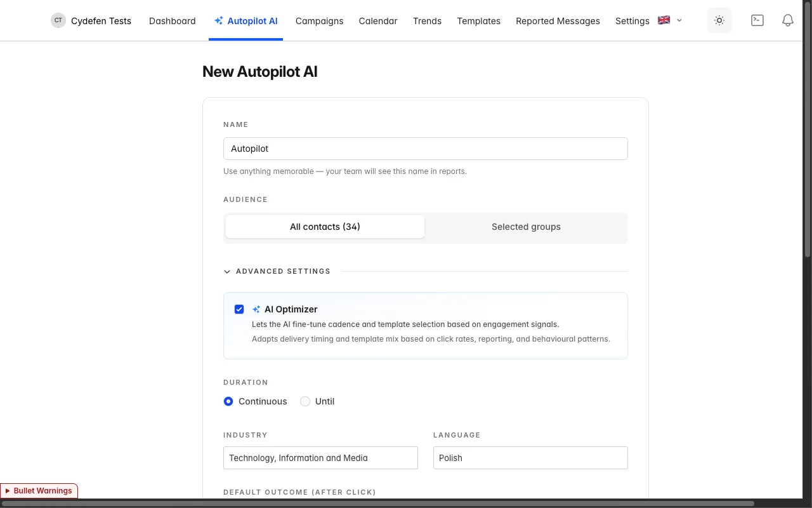Open the Settings tab
This screenshot has height=508, width=812.
(x=632, y=21)
